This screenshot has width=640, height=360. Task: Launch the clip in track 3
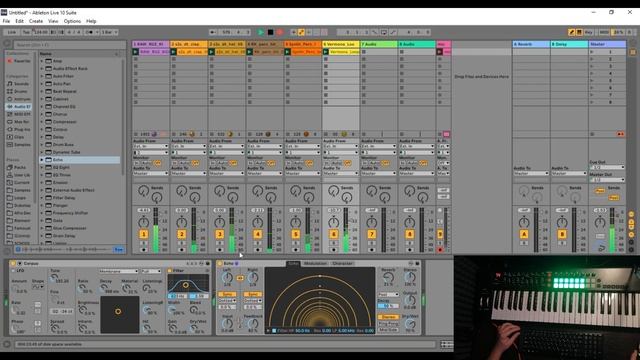coord(211,52)
